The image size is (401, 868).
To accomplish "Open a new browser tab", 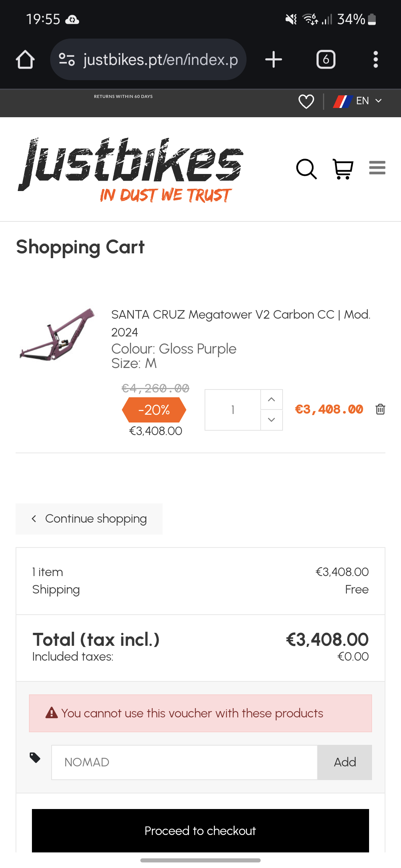I will pos(274,59).
